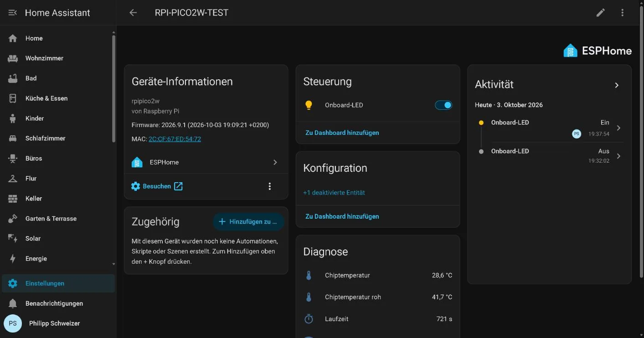Click the Keller wall icon
The height and width of the screenshot is (338, 644).
point(13,199)
